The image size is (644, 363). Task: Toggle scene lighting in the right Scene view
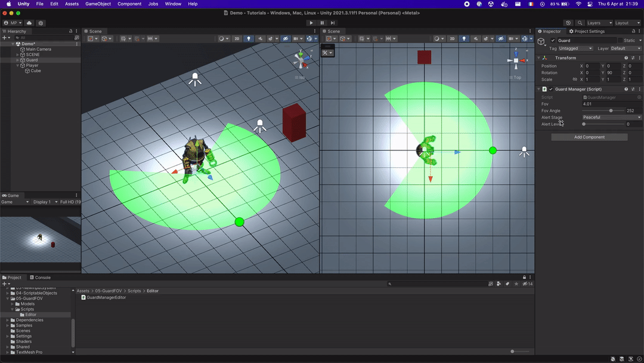coord(464,39)
